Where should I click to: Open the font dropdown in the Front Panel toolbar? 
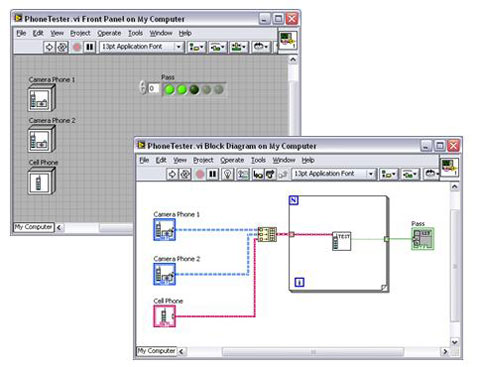tap(141, 47)
